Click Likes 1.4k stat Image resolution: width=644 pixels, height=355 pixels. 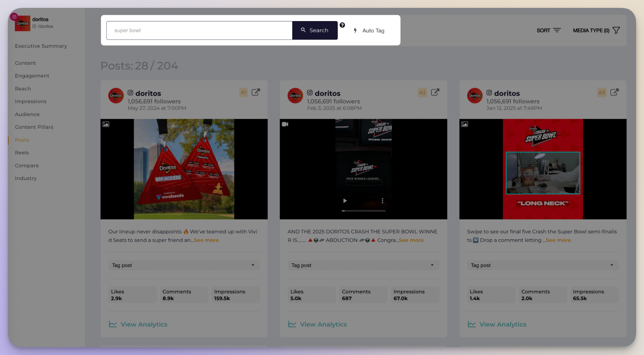[x=491, y=295]
